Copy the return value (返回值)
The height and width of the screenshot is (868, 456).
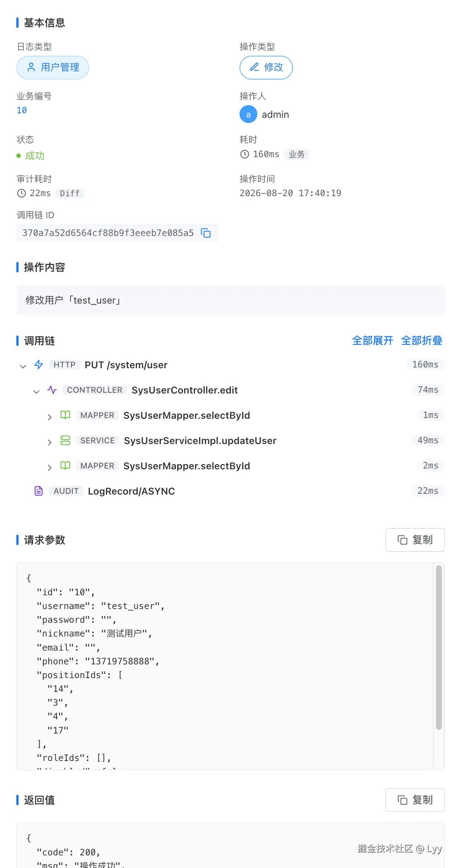click(x=415, y=800)
